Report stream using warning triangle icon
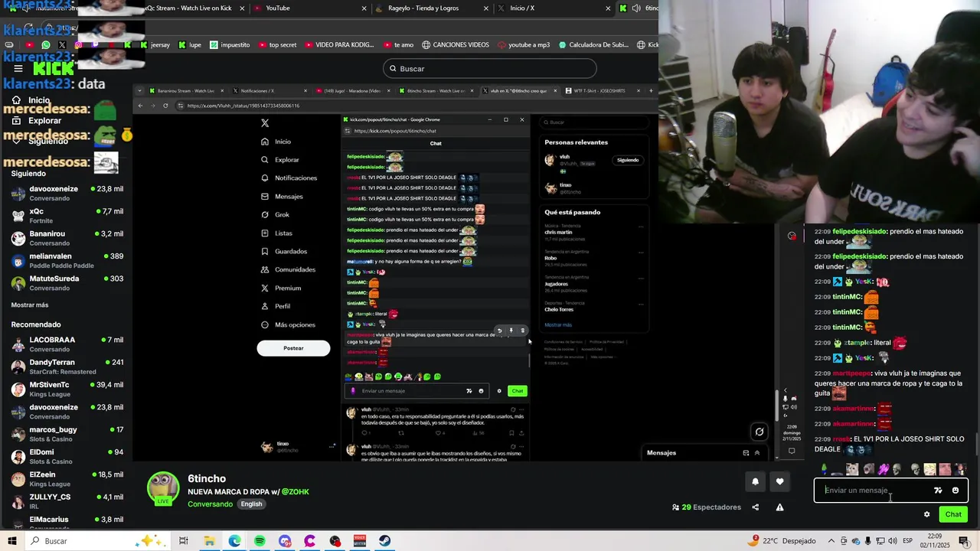This screenshot has height=551, width=980. pos(779,507)
